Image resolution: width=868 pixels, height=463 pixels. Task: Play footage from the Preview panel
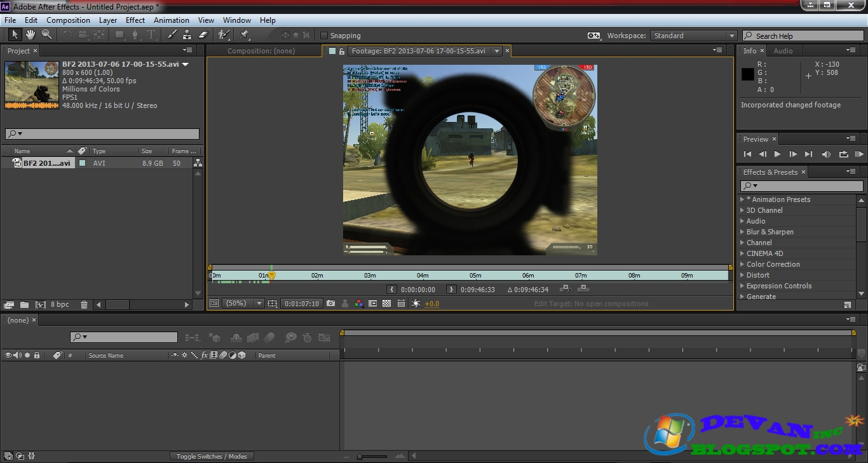coord(777,154)
